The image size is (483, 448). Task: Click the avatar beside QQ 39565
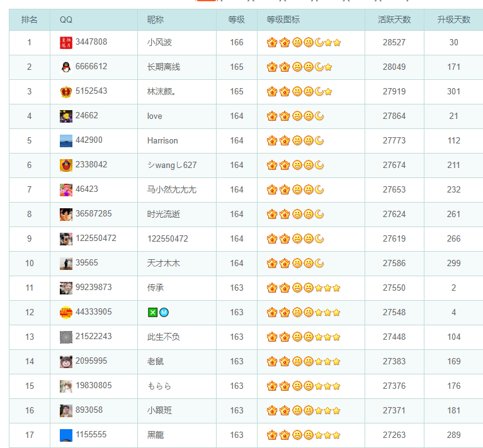coord(66,264)
